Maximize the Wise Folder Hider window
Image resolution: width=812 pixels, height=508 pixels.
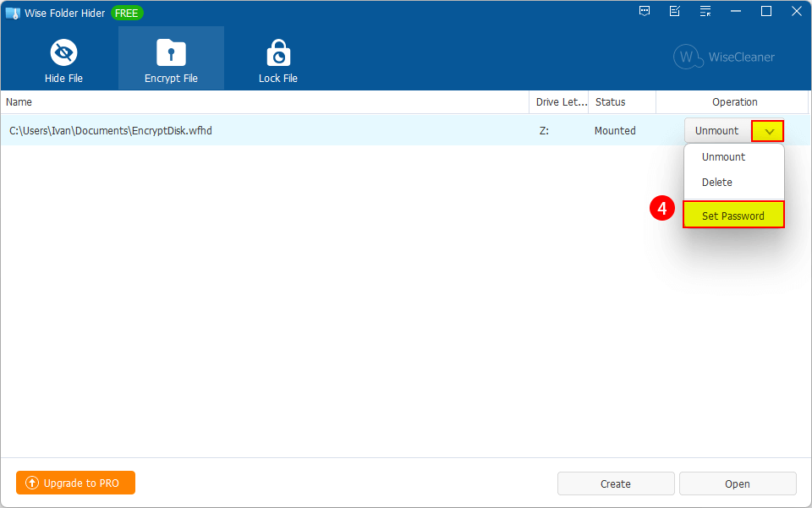[766, 11]
